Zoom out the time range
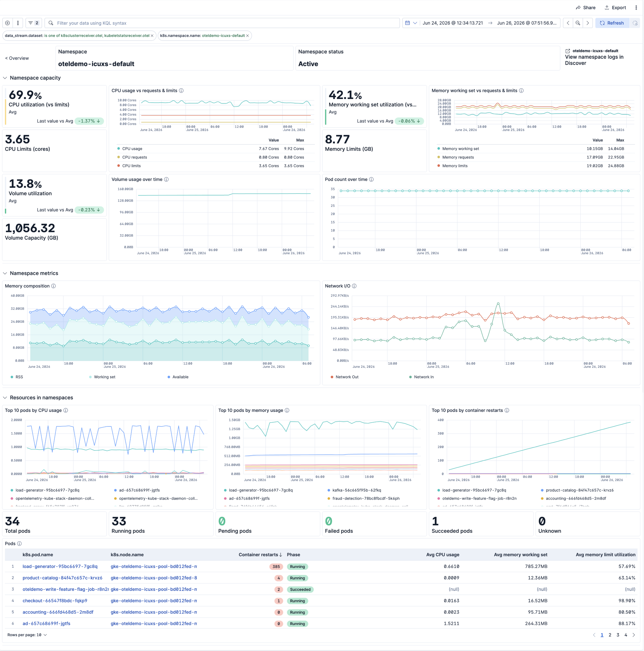The image size is (644, 651). click(578, 23)
